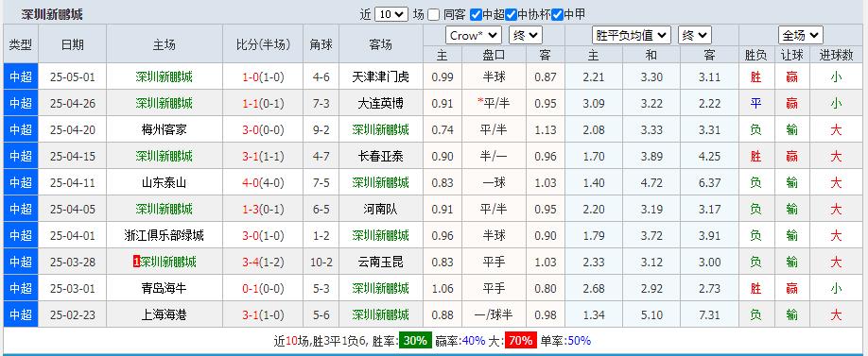This screenshot has width=868, height=356.
Task: Uncheck the 中甲 filter checkbox
Action: click(x=558, y=15)
